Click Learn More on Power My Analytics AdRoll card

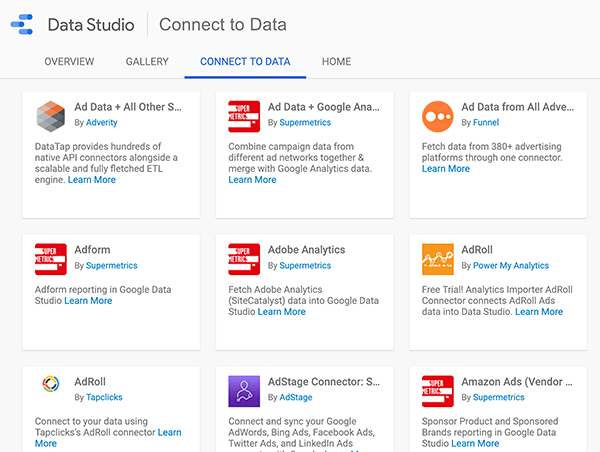click(x=539, y=312)
